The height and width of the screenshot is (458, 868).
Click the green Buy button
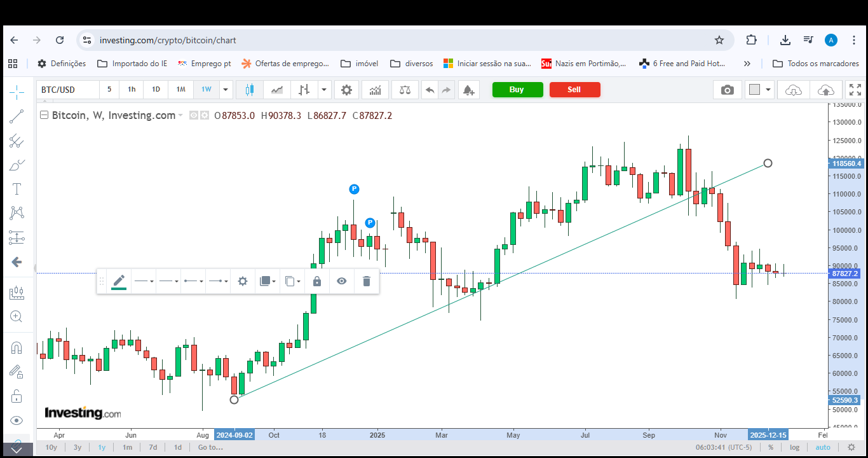517,90
